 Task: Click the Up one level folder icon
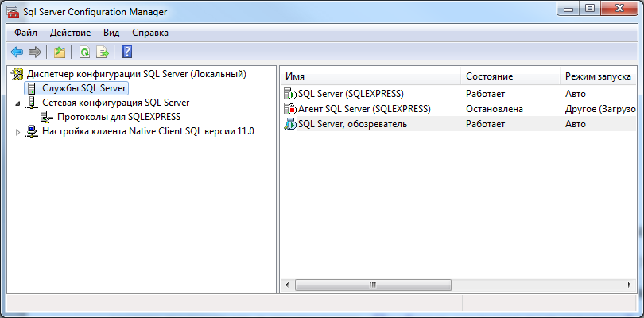[59, 52]
